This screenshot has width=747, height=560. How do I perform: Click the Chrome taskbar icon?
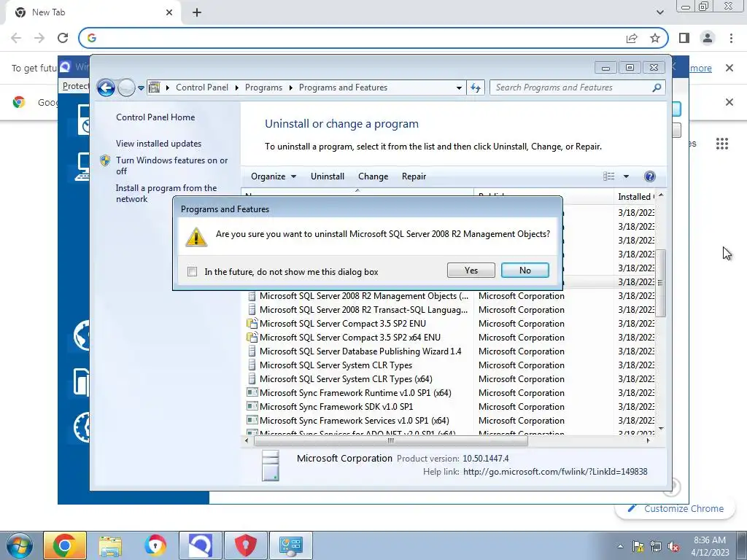[65, 545]
